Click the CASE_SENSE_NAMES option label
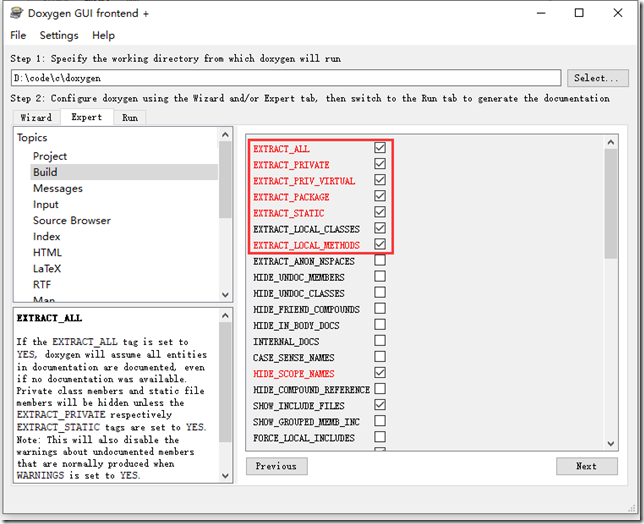This screenshot has width=644, height=524. tap(294, 358)
